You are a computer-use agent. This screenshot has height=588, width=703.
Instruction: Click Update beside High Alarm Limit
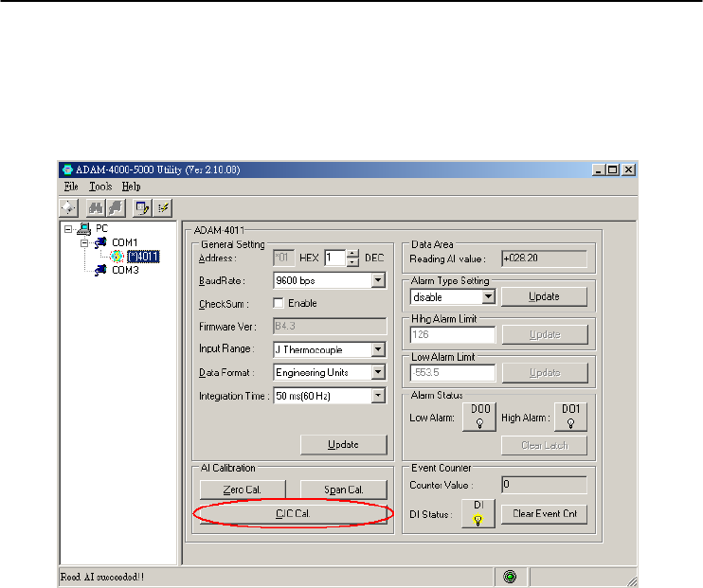point(545,335)
